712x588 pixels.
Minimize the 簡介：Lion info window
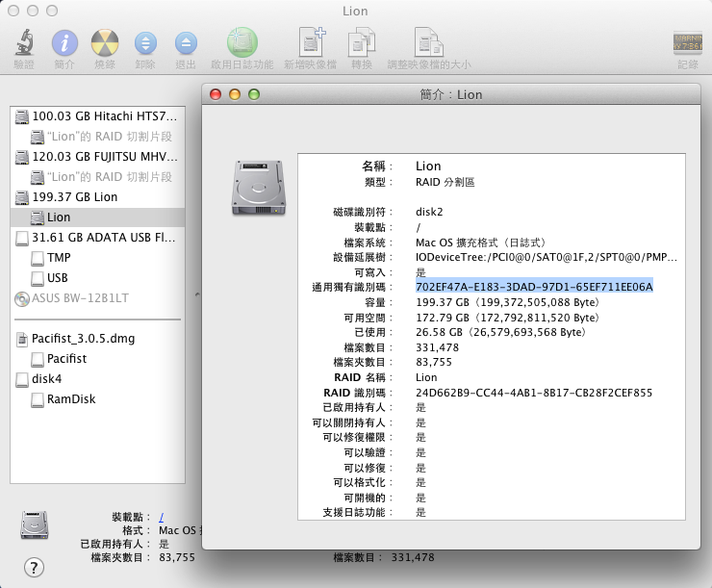tap(235, 94)
